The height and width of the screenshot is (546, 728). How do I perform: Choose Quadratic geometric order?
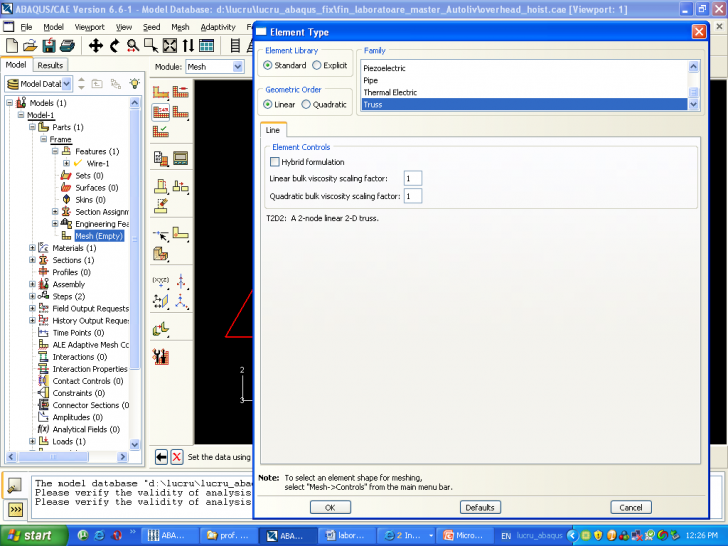[x=306, y=104]
